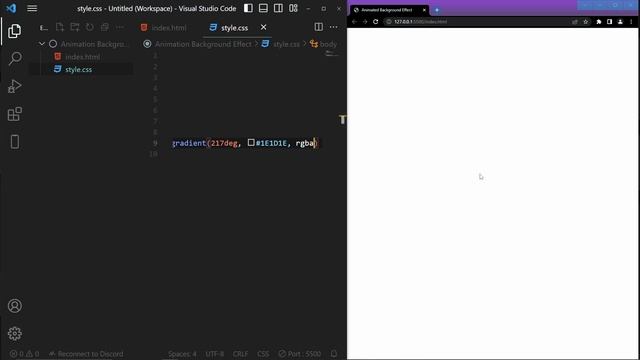Viewport: 640px width, 360px height.
Task: Open a new browser tab
Action: pos(437,10)
